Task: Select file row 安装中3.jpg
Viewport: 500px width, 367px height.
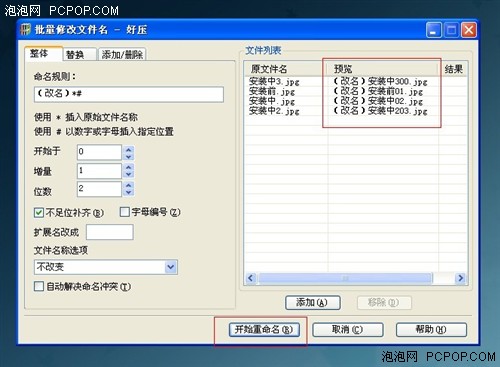Action: [274, 81]
